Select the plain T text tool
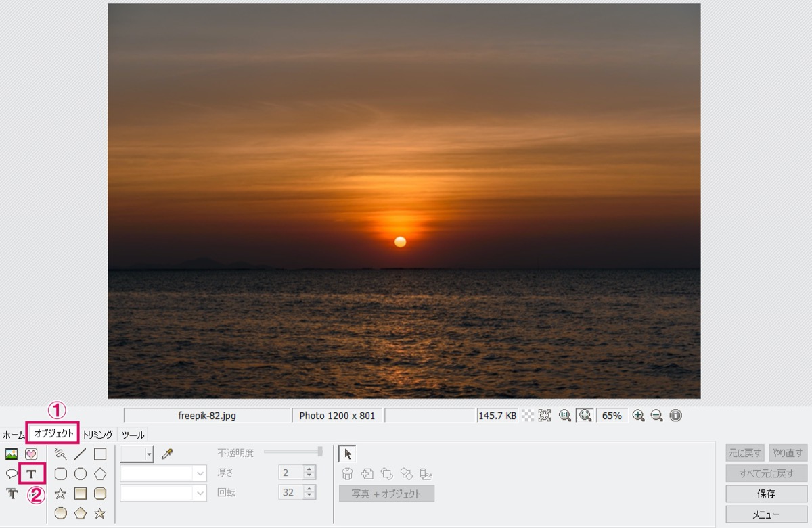Image resolution: width=812 pixels, height=528 pixels. 31,474
